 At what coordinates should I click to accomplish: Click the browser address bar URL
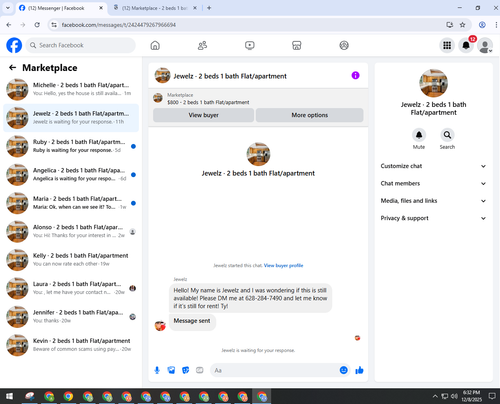[118, 25]
